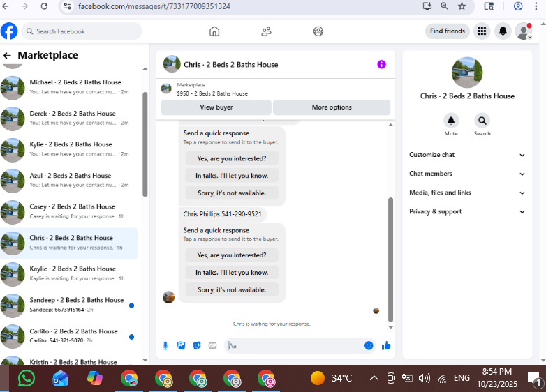Send a thumbs up like
Image resolution: width=546 pixels, height=392 pixels.
tap(386, 345)
